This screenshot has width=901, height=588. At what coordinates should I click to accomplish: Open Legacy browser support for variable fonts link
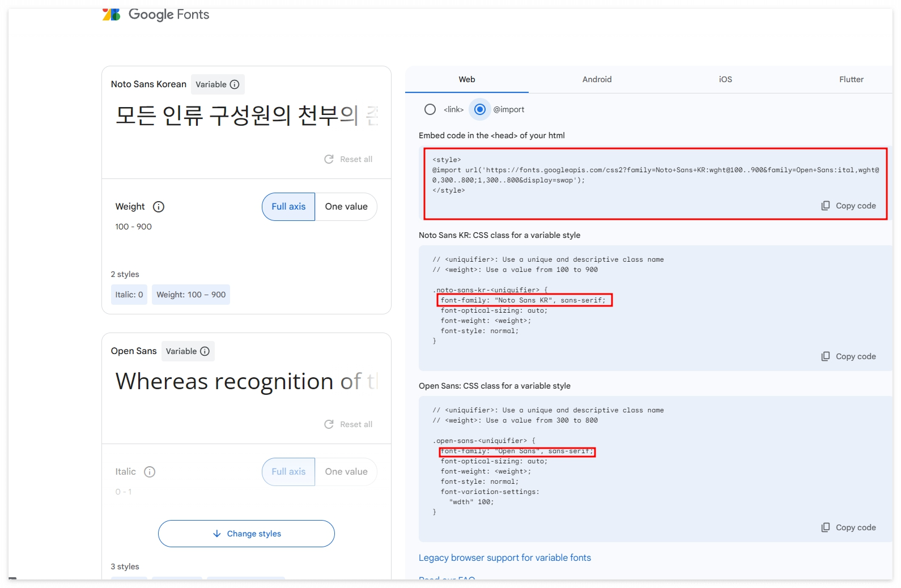click(x=505, y=558)
